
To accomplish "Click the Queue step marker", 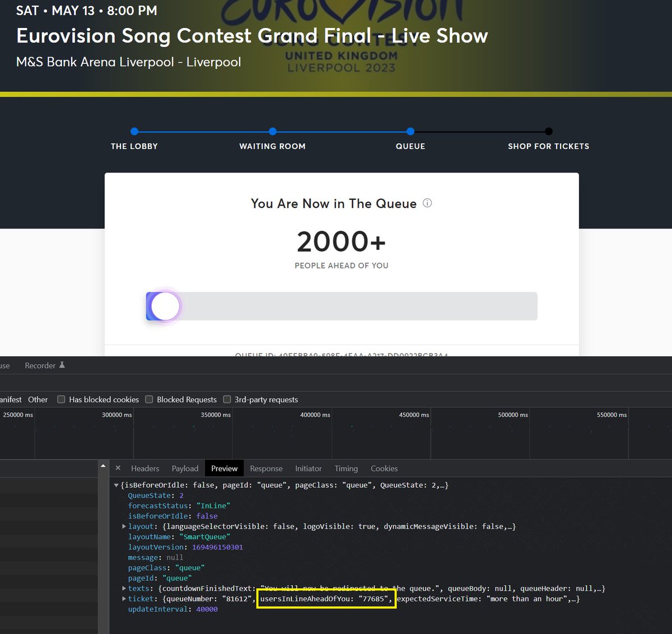I will 410,132.
